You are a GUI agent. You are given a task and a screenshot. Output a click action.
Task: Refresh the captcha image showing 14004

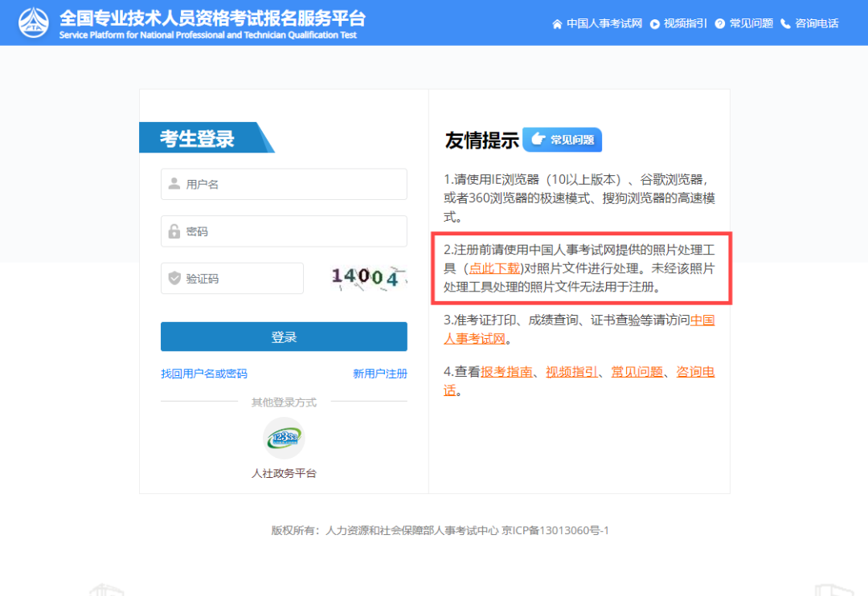(x=366, y=276)
